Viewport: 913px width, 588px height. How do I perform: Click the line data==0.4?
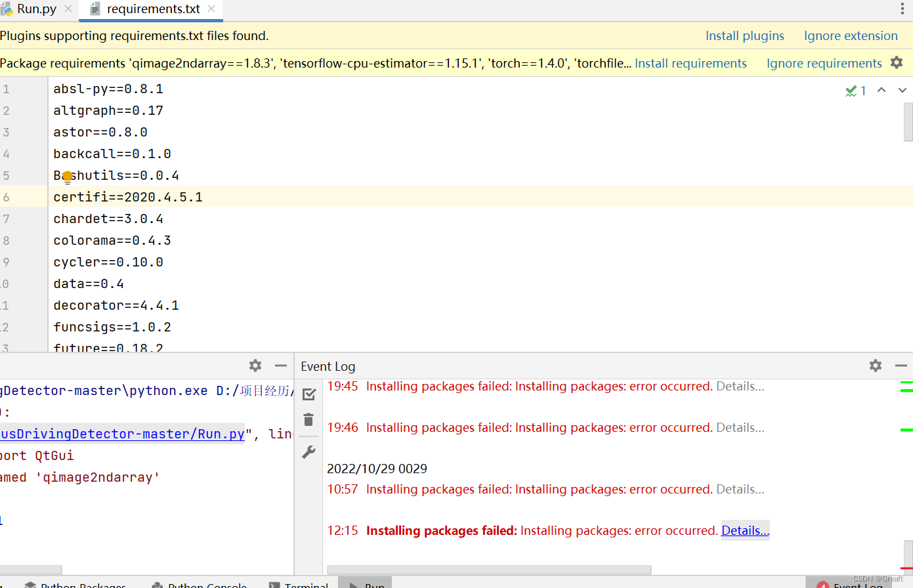tap(89, 283)
